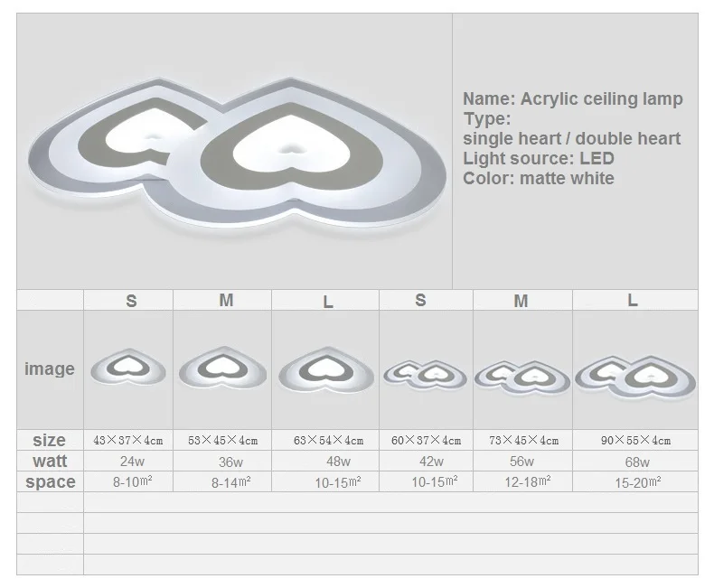The width and height of the screenshot is (714, 588).
Task: Click the L header above 90×55×4cm
Action: pos(633,300)
